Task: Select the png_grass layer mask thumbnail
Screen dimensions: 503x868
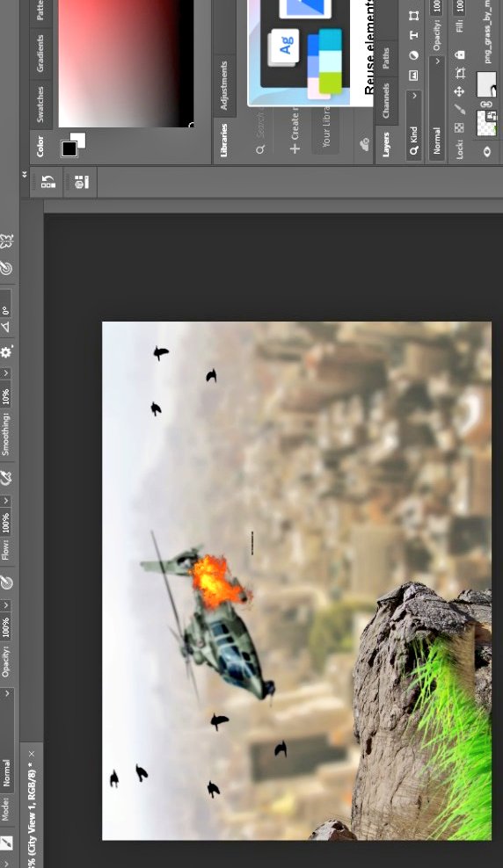Action: 486,84
